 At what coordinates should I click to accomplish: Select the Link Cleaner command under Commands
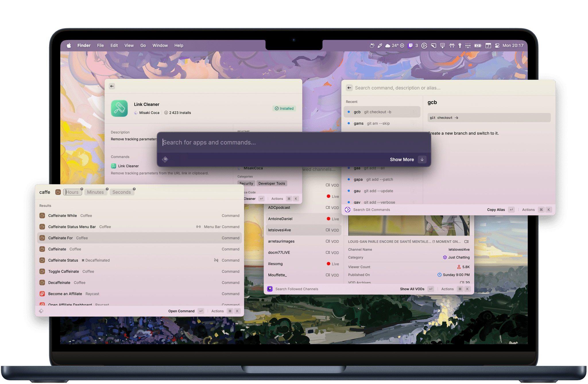[125, 166]
